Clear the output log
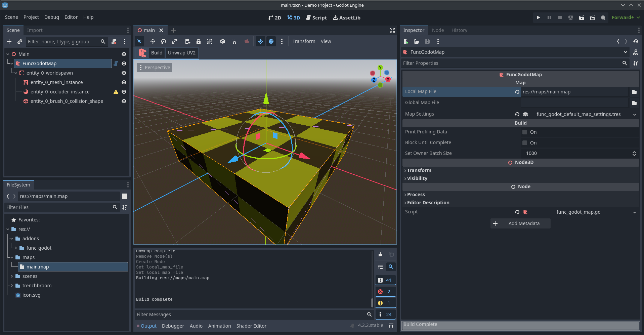The width and height of the screenshot is (644, 335). [x=380, y=254]
